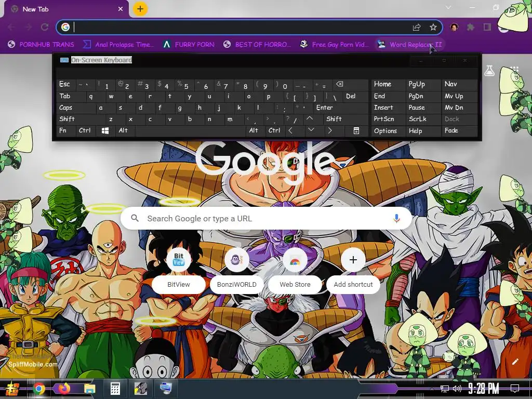The image size is (532, 399).
Task: Open Free Gay Porn Vid... bookmark
Action: [x=335, y=45]
